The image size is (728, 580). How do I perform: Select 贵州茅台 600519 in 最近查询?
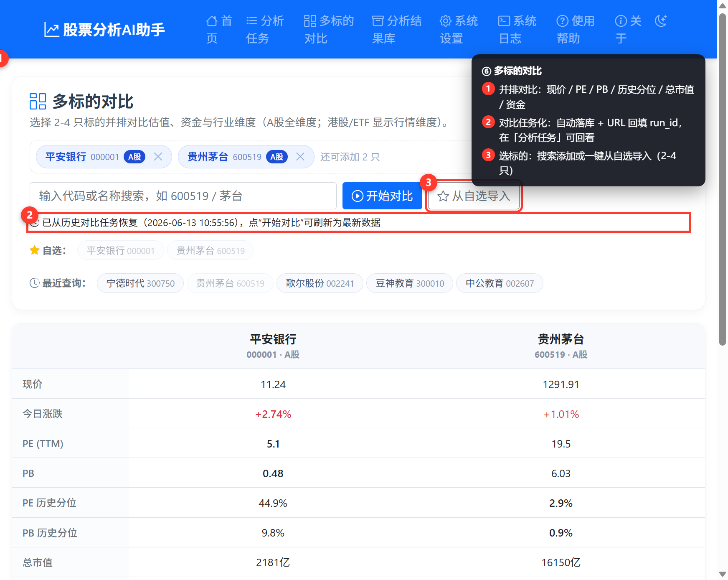pos(230,283)
